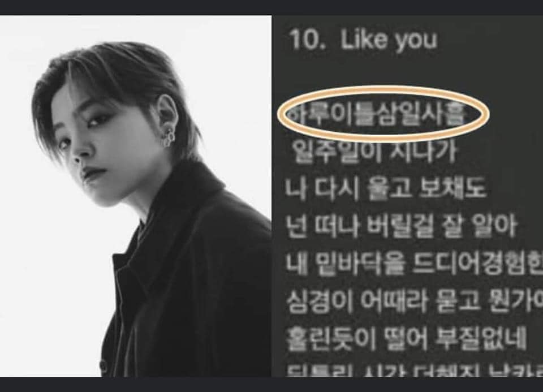This screenshot has width=543, height=392.
Task: Click the dark top border bar
Action: [x=271, y=7]
